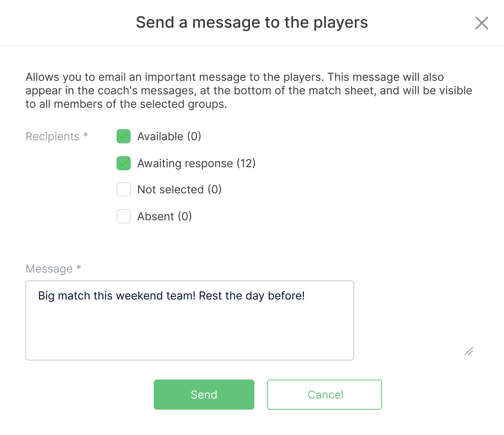
Task: Click the Awaiting response (12) label
Action: coord(196,163)
